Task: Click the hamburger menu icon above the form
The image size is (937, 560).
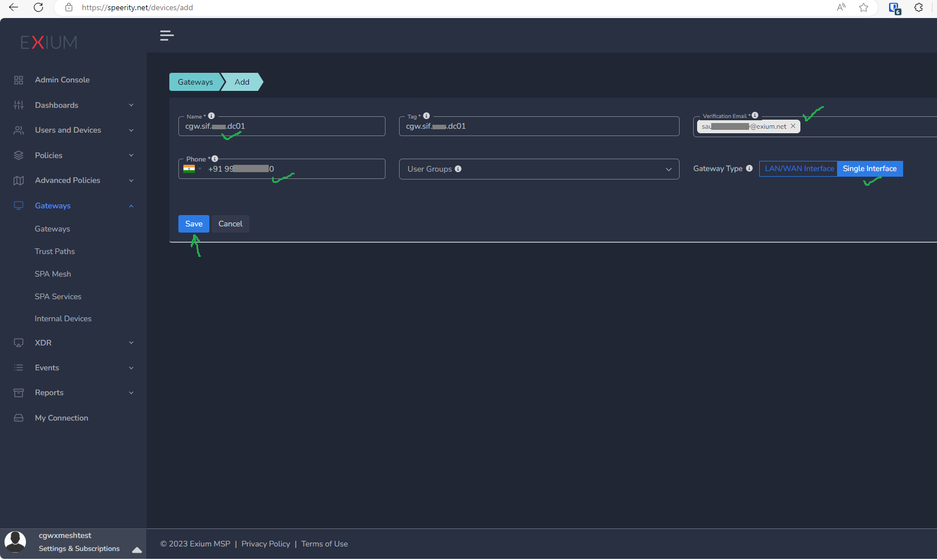Action: pos(167,36)
